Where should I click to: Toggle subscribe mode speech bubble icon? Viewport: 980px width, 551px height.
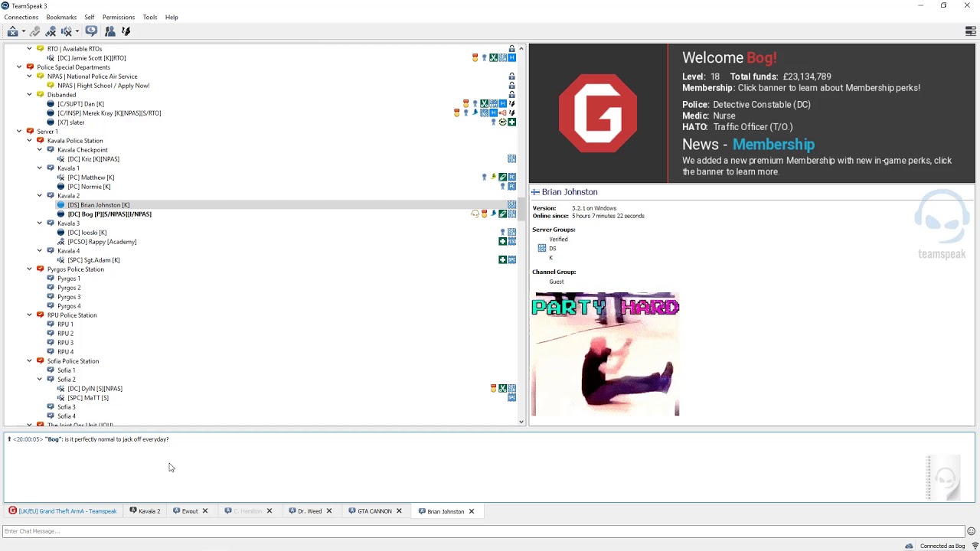[x=91, y=31]
